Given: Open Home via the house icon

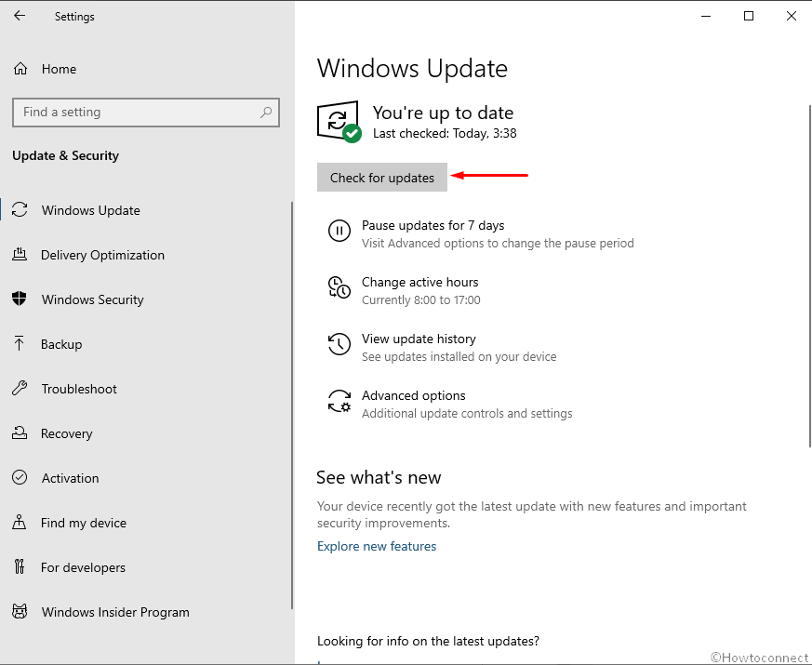Looking at the screenshot, I should [x=20, y=69].
